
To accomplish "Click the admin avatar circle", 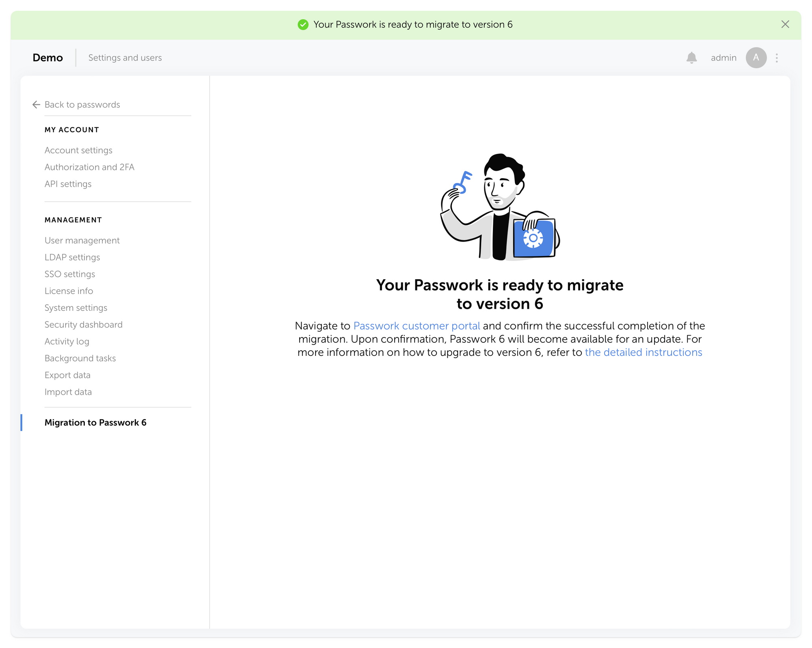I will (x=756, y=57).
